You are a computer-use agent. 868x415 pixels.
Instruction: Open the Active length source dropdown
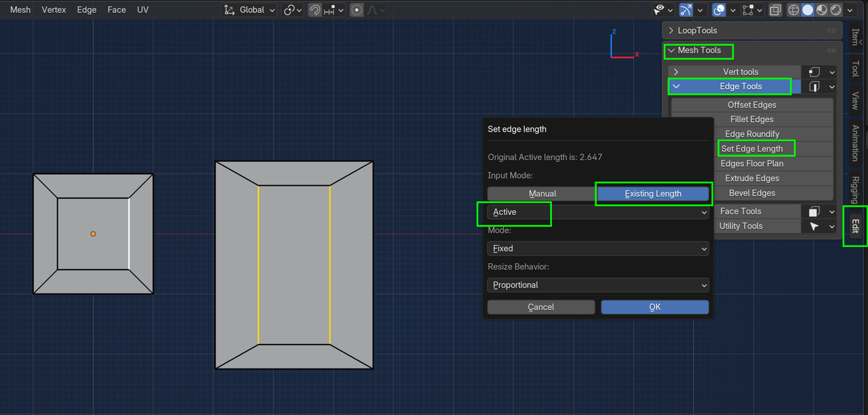[598, 212]
